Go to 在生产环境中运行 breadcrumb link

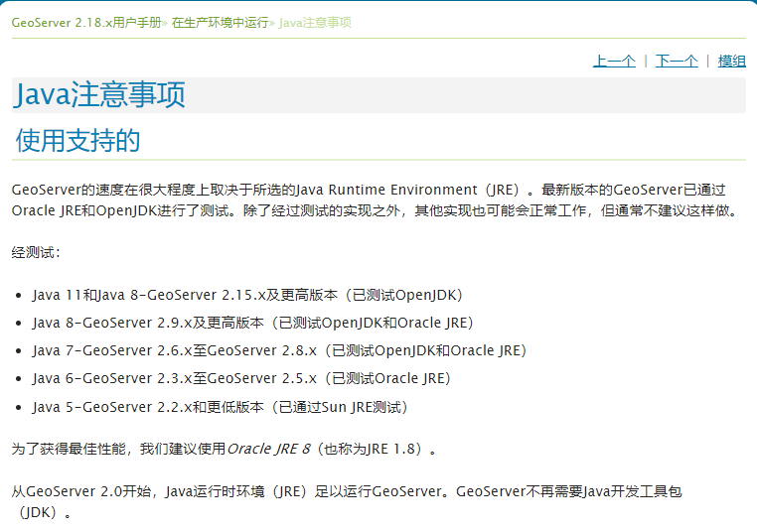pyautogui.click(x=221, y=22)
